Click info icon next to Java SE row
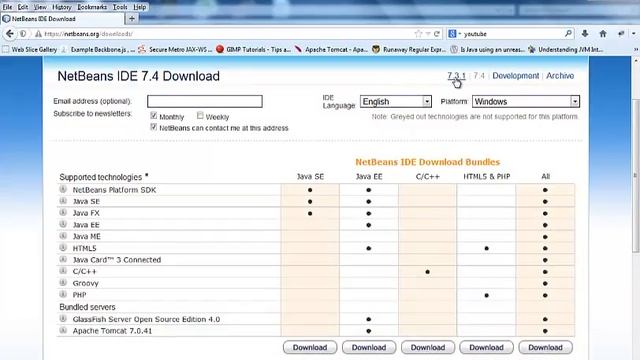The height and width of the screenshot is (360, 640). (x=63, y=201)
